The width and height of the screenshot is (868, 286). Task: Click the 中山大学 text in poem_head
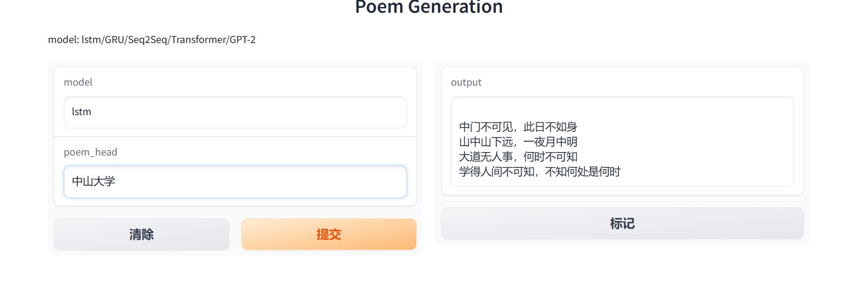pos(94,181)
